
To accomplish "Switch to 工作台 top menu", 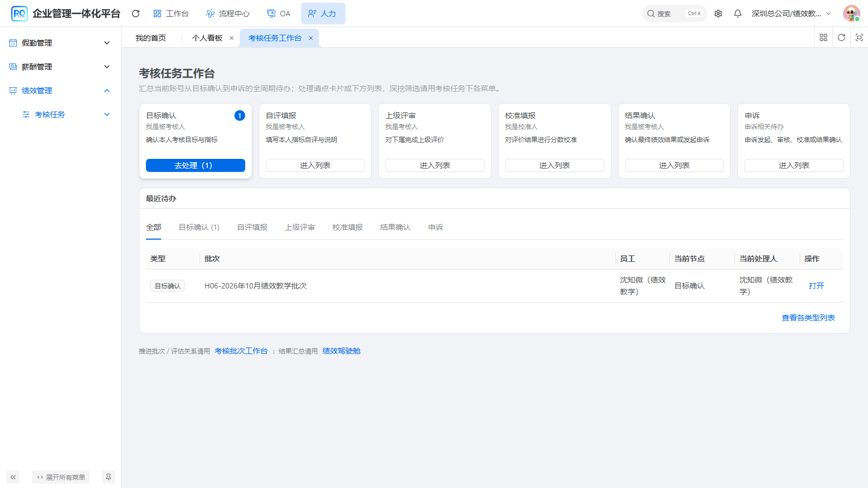I will (171, 14).
